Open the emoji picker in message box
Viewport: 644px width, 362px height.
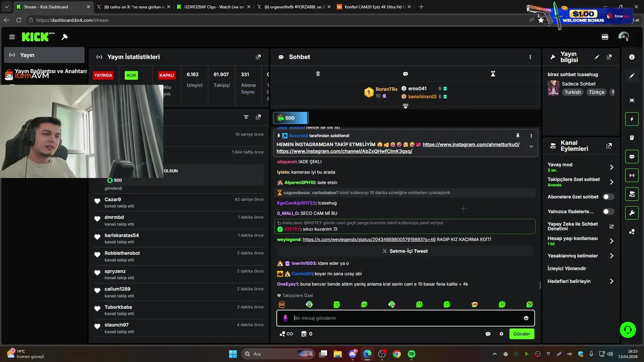(x=526, y=318)
